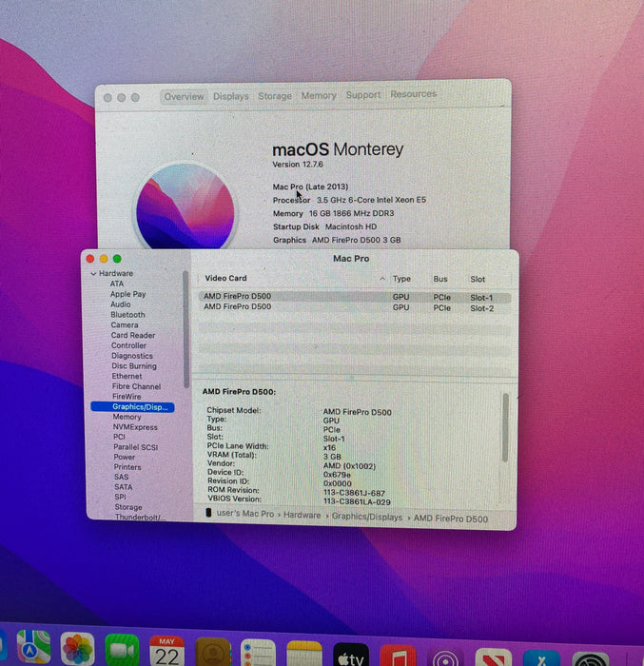Open the Maps app in the Dock
The width and height of the screenshot is (644, 666).
point(33,648)
